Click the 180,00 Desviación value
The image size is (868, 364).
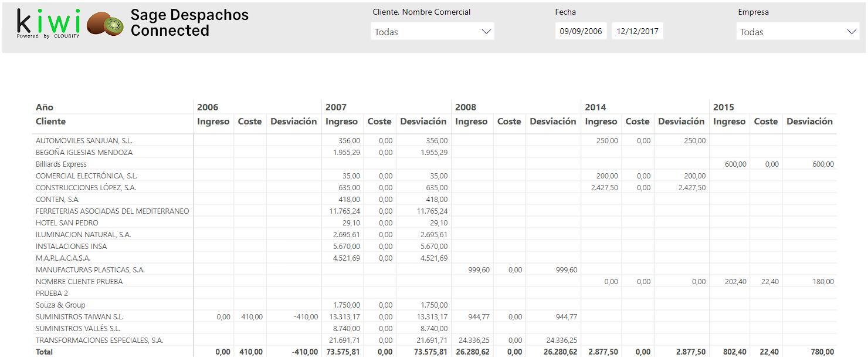coord(823,282)
